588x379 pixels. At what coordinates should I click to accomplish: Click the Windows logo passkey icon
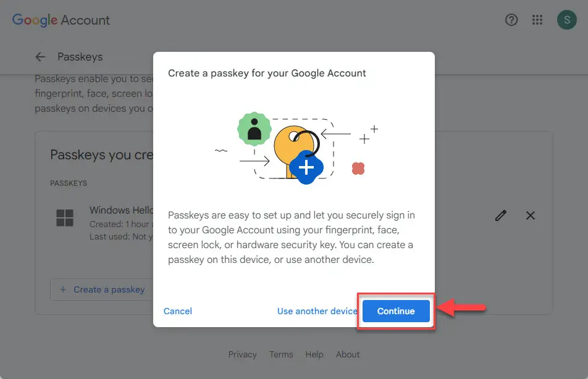[64, 218]
